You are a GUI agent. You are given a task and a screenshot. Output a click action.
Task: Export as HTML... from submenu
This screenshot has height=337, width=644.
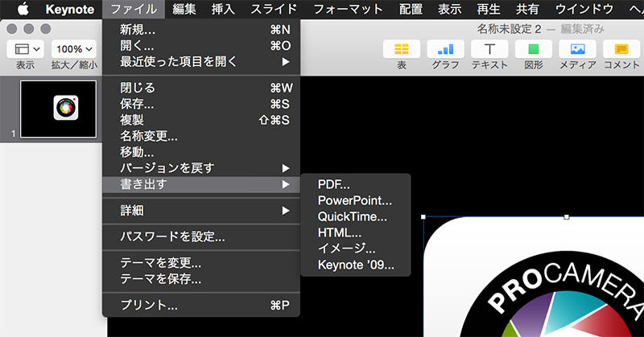pos(356,232)
